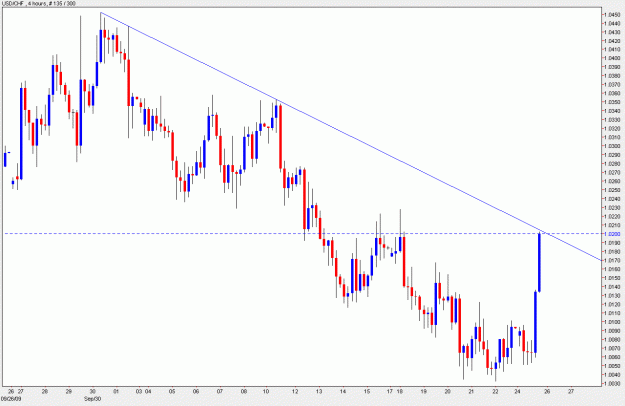This screenshot has height=406, width=625.
Task: Click the 1.0040 price axis label
Action: (x=612, y=374)
